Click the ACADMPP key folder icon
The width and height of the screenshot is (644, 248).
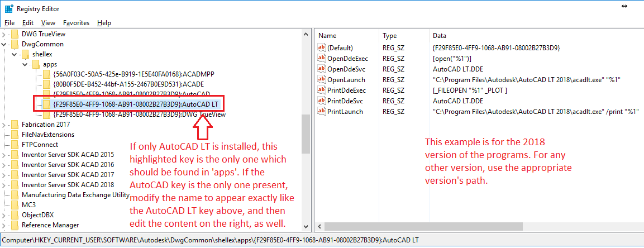click(46, 74)
